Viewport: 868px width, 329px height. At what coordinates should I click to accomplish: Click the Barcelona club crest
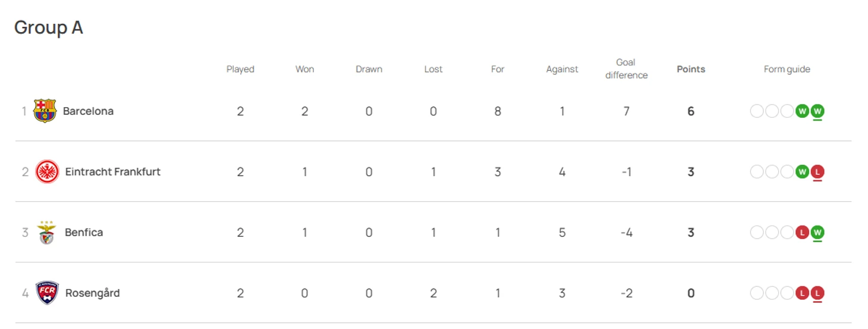coord(45,111)
